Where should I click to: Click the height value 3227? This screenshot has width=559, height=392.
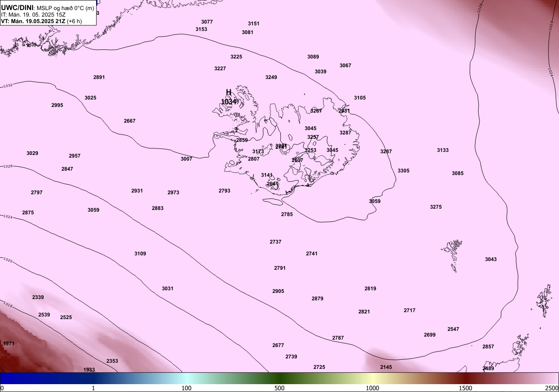(x=220, y=69)
